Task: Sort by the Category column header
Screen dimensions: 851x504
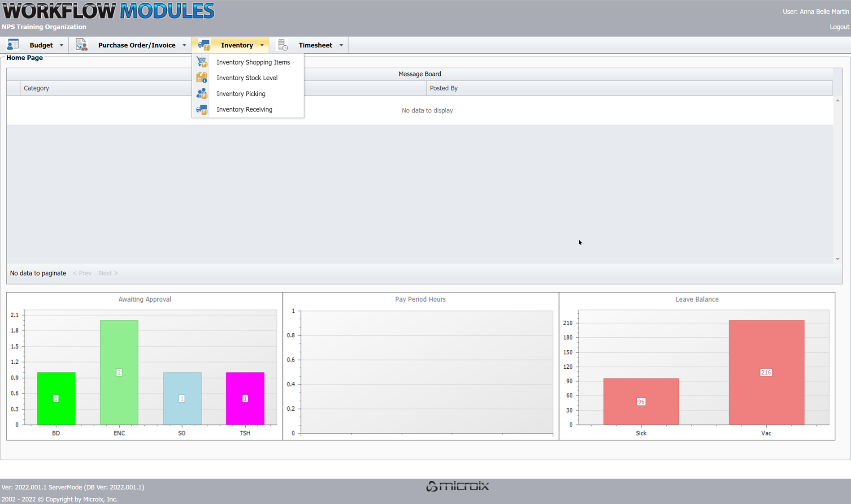Action: click(36, 88)
